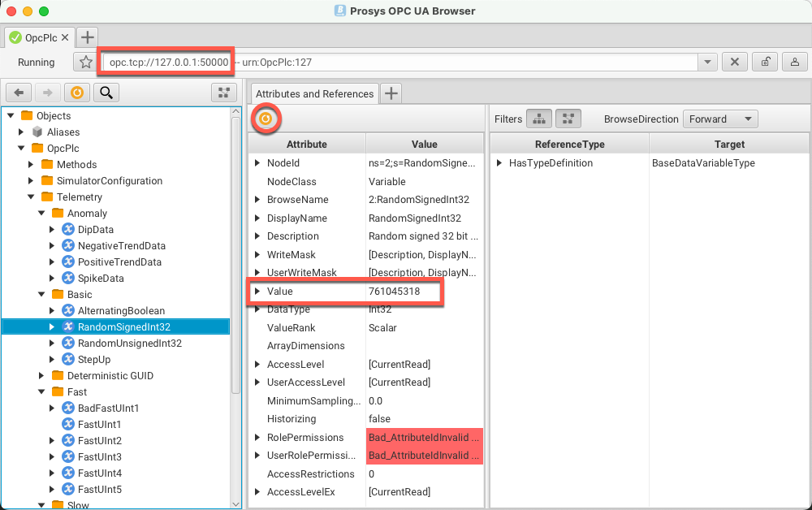Screen dimensions: 812x510
Task: Click scroll-down arrow of the tree scrollbar
Action: coord(235,504)
